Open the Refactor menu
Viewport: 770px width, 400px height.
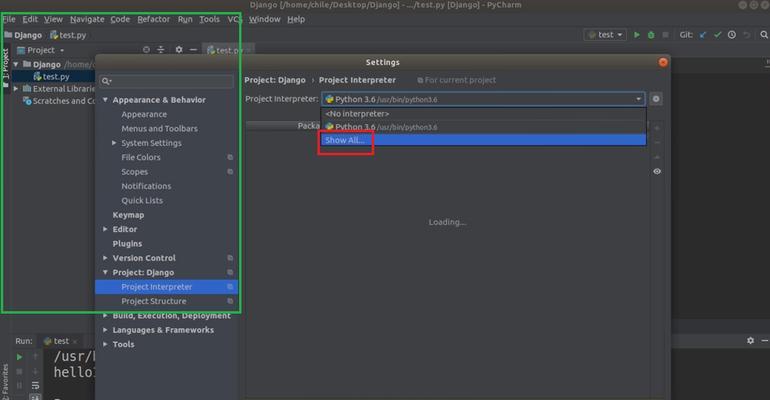[x=153, y=19]
